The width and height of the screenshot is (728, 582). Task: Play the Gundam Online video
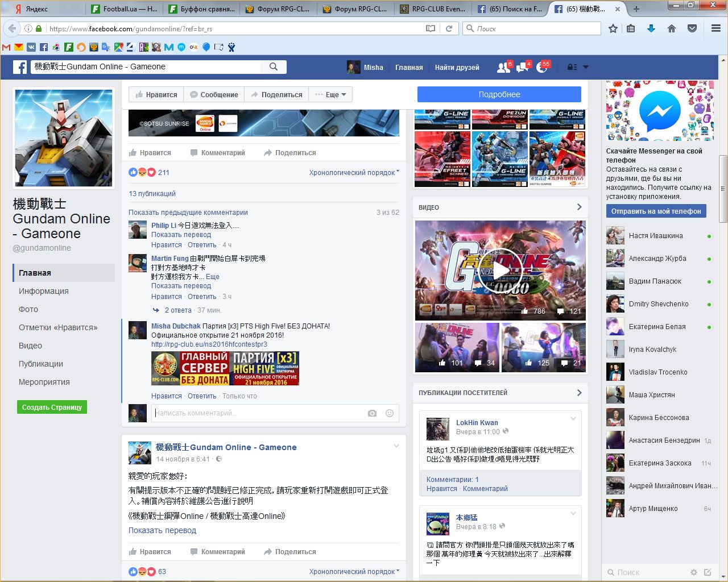(500, 271)
